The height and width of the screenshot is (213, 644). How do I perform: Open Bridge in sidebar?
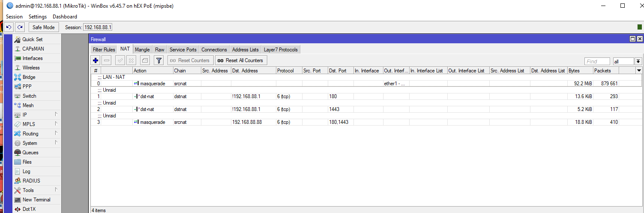pyautogui.click(x=36, y=77)
